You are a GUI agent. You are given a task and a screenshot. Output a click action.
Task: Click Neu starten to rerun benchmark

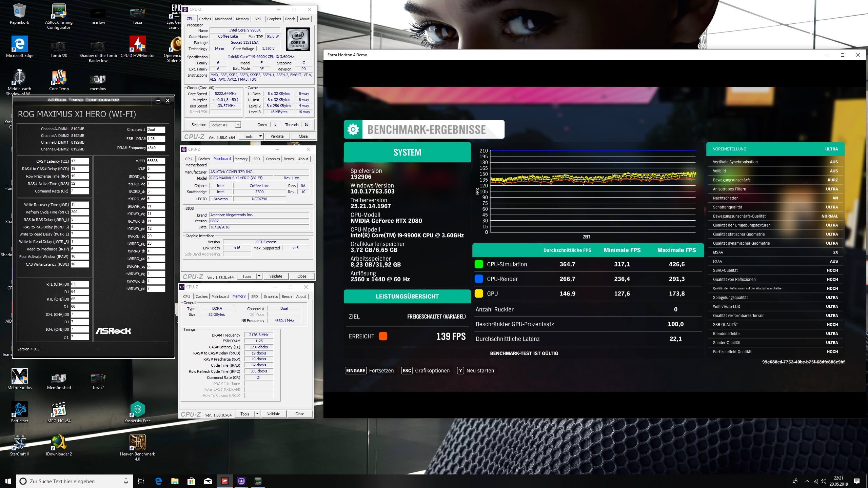tap(480, 371)
